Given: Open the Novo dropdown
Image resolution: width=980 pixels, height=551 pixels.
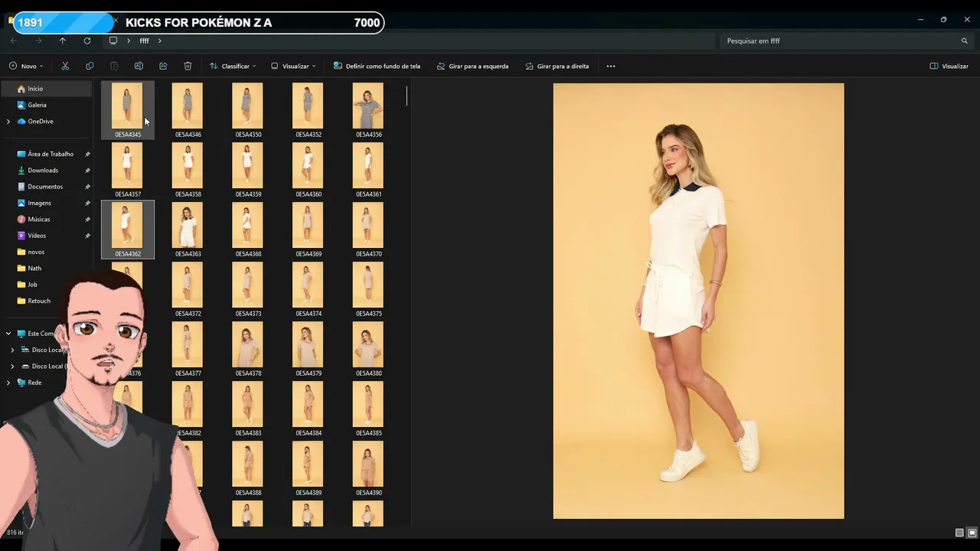Looking at the screenshot, I should click(x=27, y=66).
